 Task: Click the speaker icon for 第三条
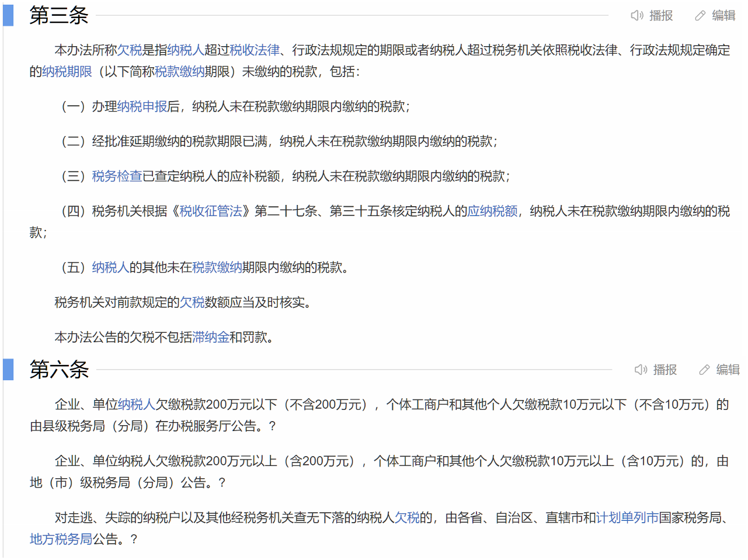637,16
